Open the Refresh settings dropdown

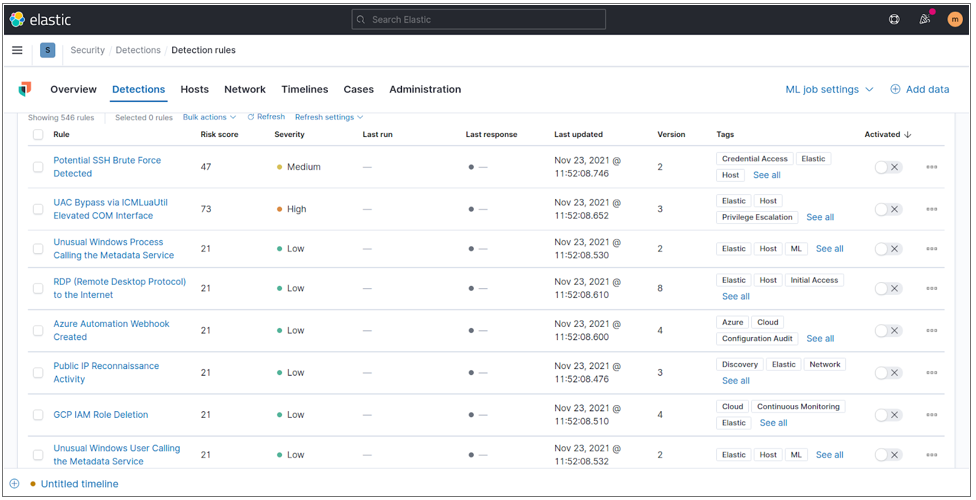coord(329,117)
